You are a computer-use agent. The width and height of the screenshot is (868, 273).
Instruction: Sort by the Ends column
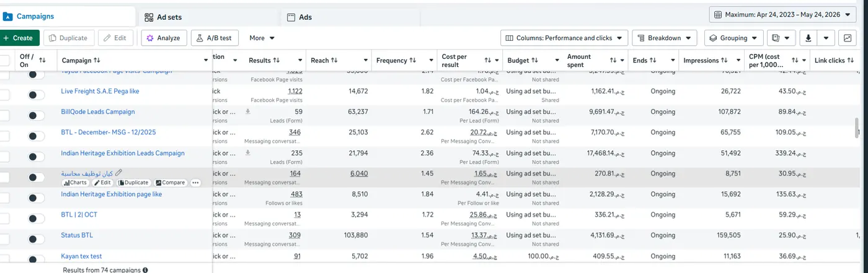(x=654, y=60)
